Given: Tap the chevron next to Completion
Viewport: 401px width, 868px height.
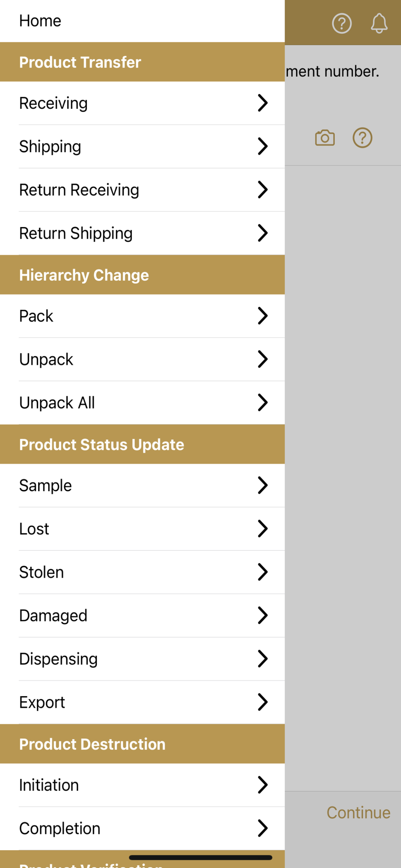Looking at the screenshot, I should click(x=263, y=828).
